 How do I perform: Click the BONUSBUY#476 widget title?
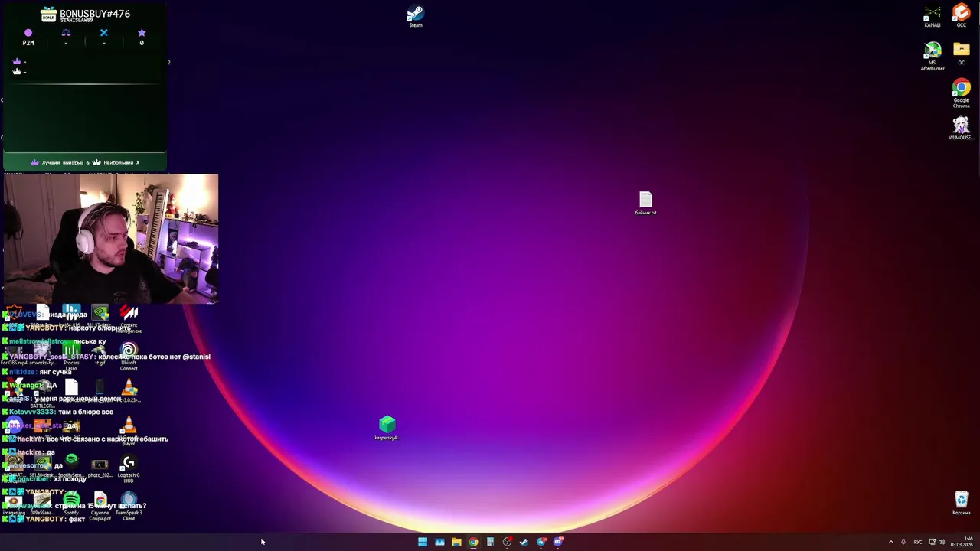pyautogui.click(x=95, y=14)
